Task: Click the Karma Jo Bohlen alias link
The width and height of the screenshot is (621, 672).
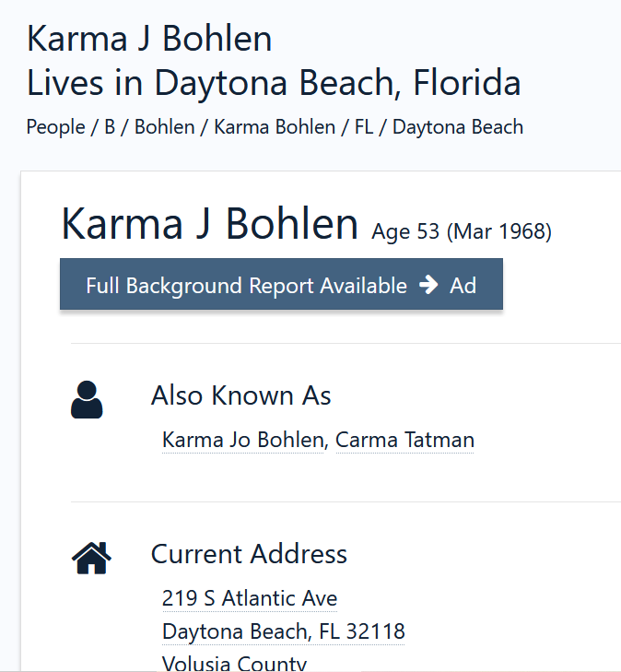Action: [x=243, y=440]
